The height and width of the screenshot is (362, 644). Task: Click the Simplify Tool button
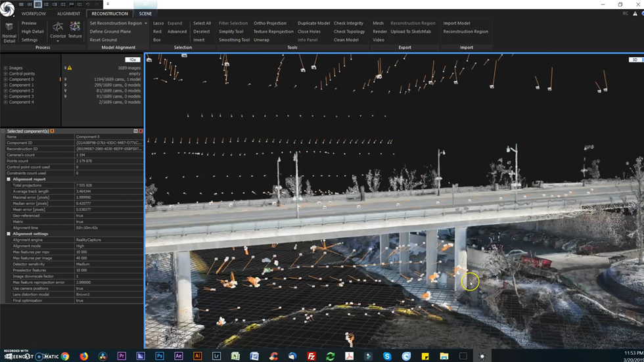coord(231,32)
